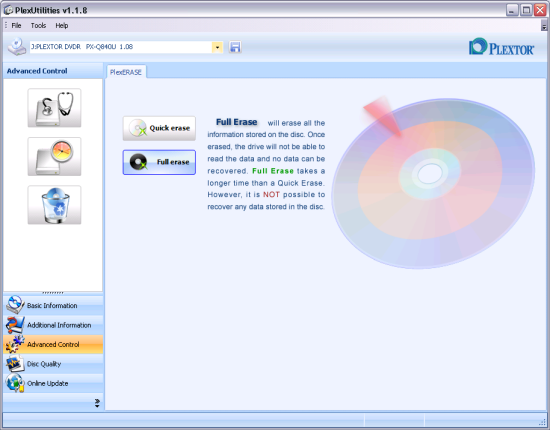
Task: Select the Disc Quality section
Action: pos(53,364)
